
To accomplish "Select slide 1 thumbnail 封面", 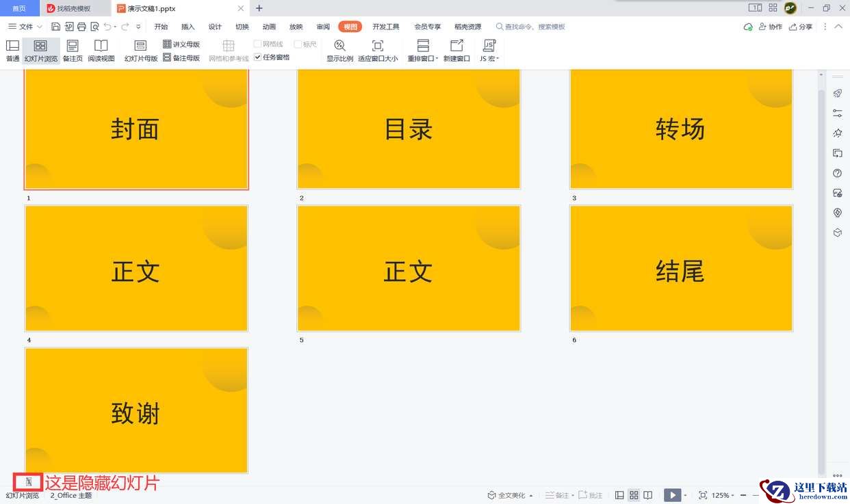I will (x=136, y=129).
